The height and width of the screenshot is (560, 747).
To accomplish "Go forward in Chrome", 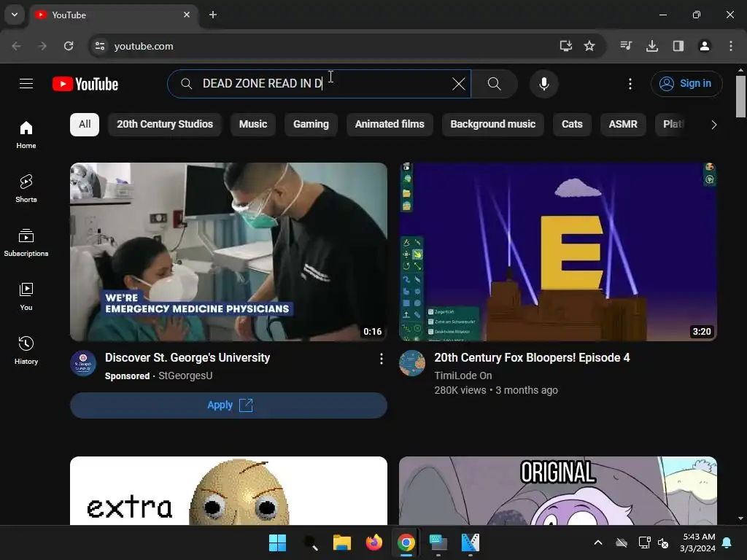I will click(42, 46).
